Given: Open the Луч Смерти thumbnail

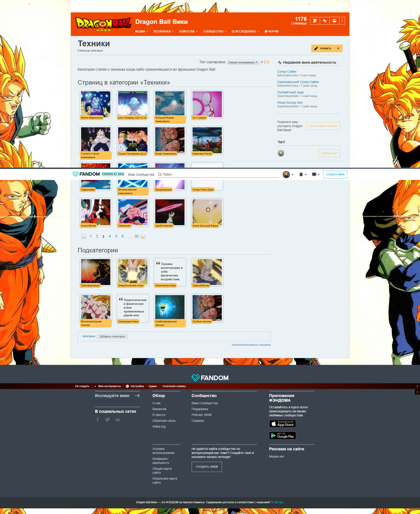Looking at the screenshot, I should (x=207, y=104).
